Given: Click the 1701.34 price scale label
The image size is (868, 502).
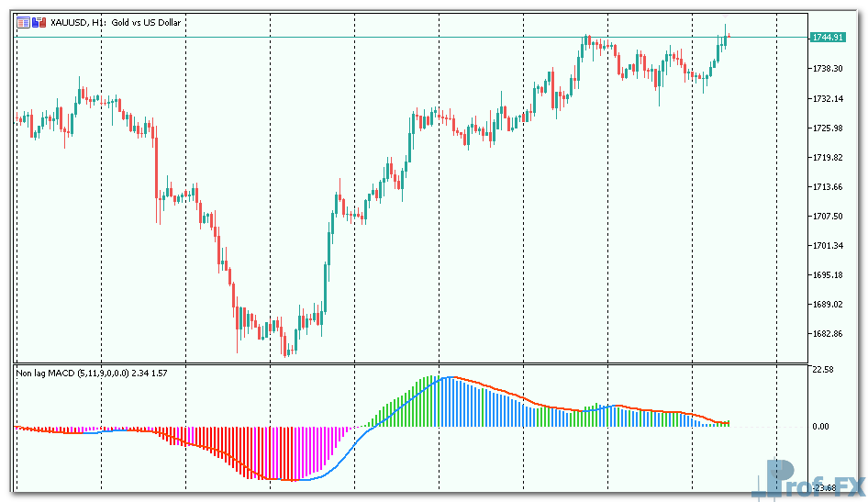Looking at the screenshot, I should pyautogui.click(x=828, y=245).
